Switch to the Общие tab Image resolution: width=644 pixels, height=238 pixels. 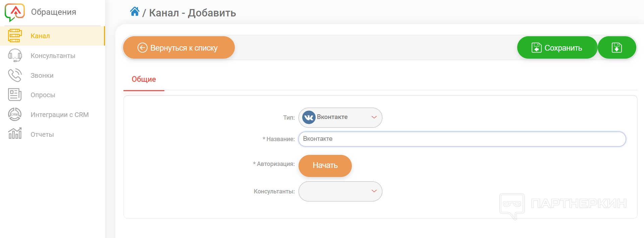[144, 79]
